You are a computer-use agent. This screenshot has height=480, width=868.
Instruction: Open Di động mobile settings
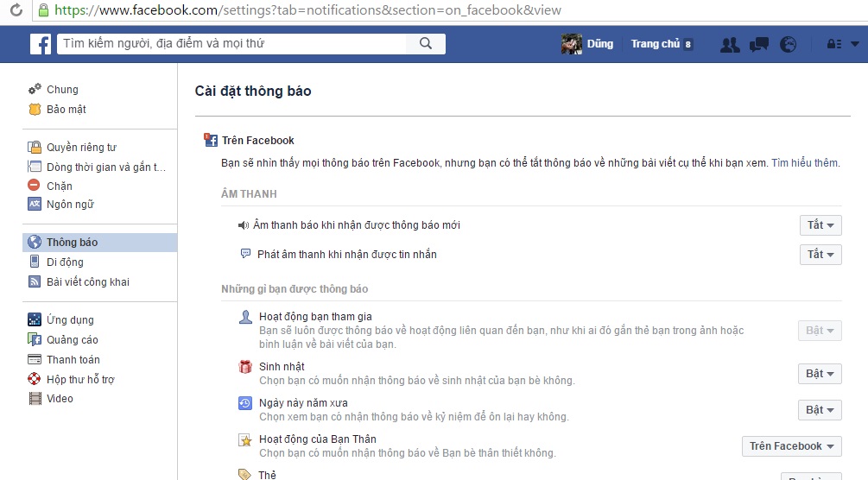point(65,262)
